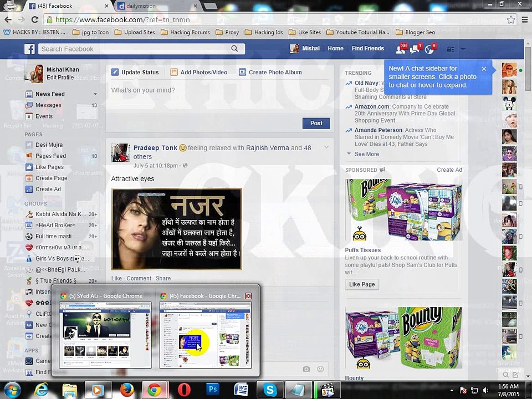Reload the Facebook page
Screen dimensions: 532x399
pos(34,20)
